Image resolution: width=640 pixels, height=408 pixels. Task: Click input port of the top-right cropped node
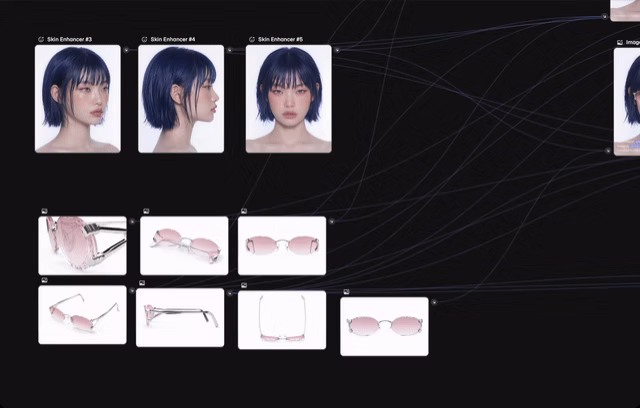(x=604, y=16)
